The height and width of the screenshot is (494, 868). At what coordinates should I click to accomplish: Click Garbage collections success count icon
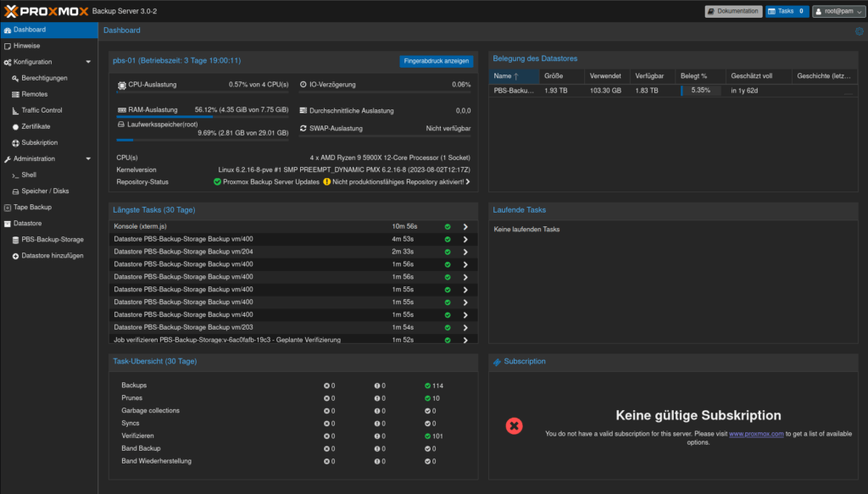(427, 411)
